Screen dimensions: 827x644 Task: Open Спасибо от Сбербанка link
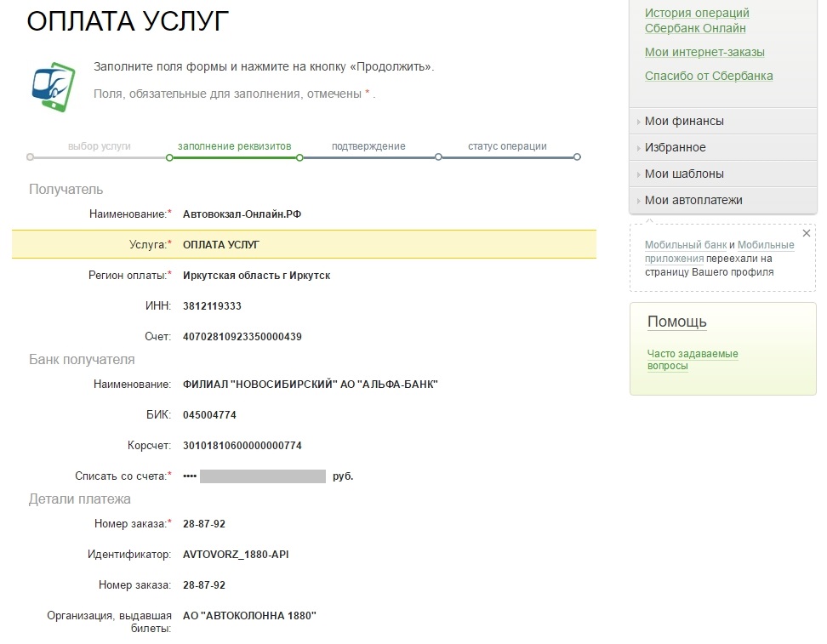point(709,76)
